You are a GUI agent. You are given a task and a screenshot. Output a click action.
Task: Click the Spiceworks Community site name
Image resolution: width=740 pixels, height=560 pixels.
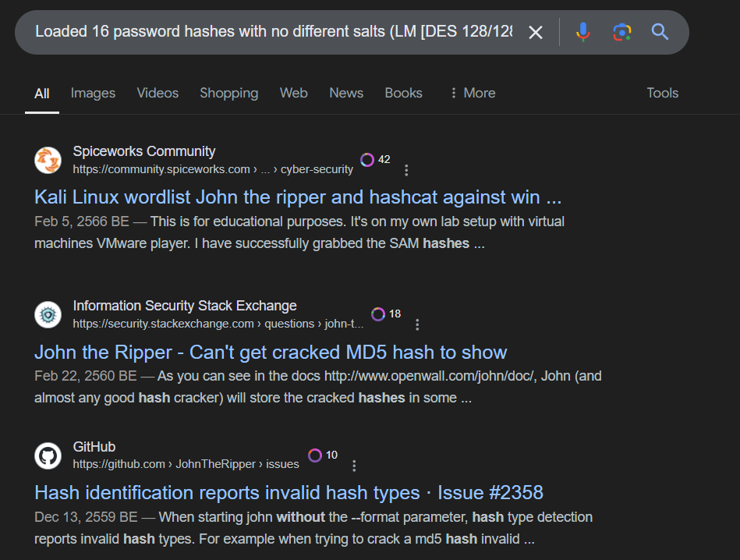click(144, 151)
